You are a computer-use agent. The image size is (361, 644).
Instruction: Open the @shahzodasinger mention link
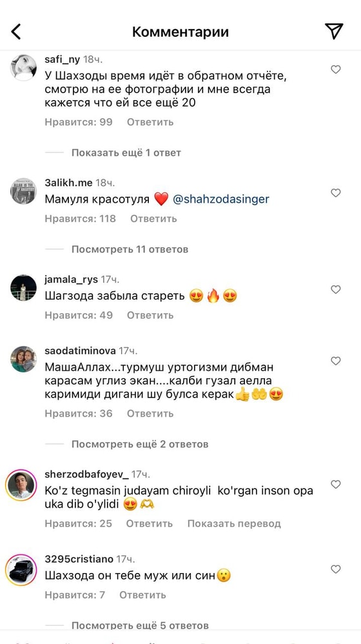pos(221,199)
